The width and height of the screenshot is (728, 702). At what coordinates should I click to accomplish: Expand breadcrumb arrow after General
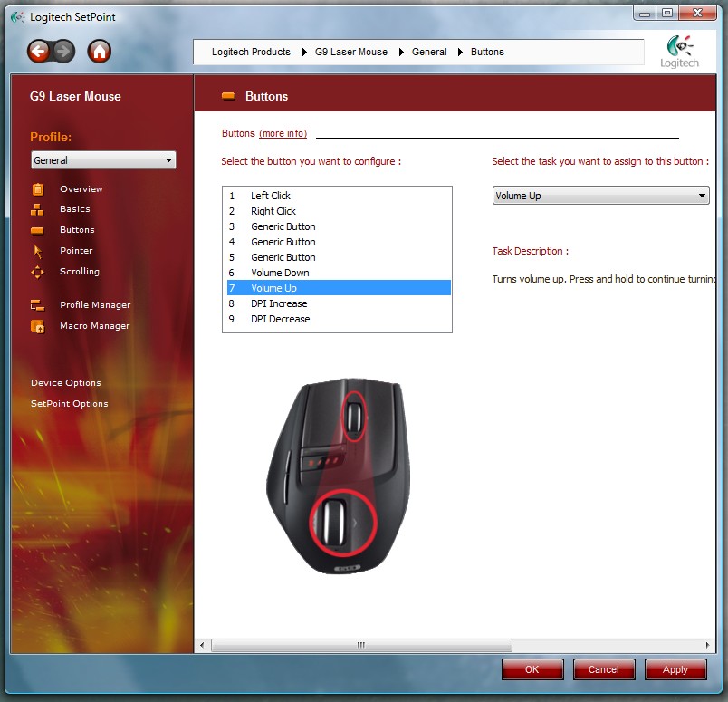pos(461,52)
